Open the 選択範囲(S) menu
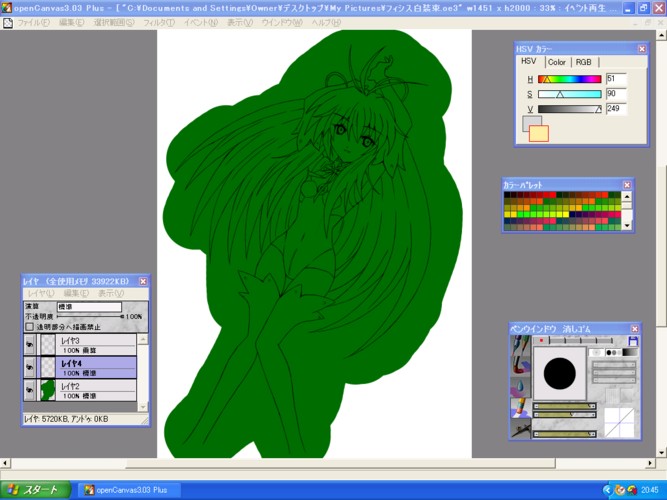This screenshot has width=667, height=500. click(114, 23)
